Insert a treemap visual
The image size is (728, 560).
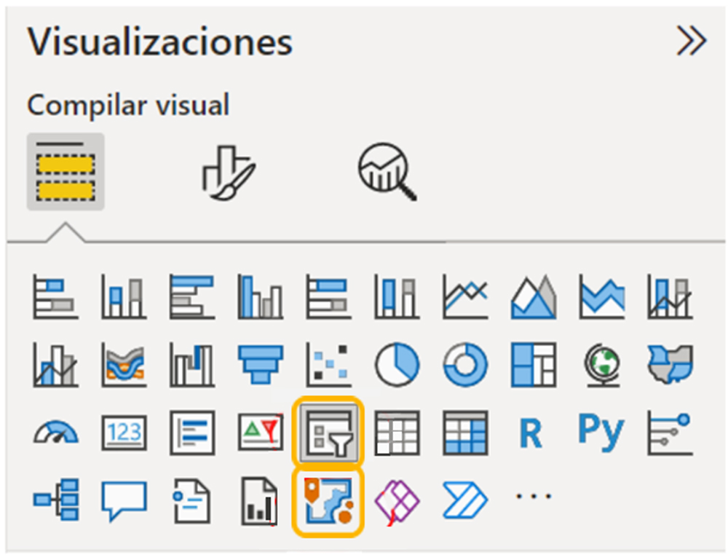[x=534, y=365]
